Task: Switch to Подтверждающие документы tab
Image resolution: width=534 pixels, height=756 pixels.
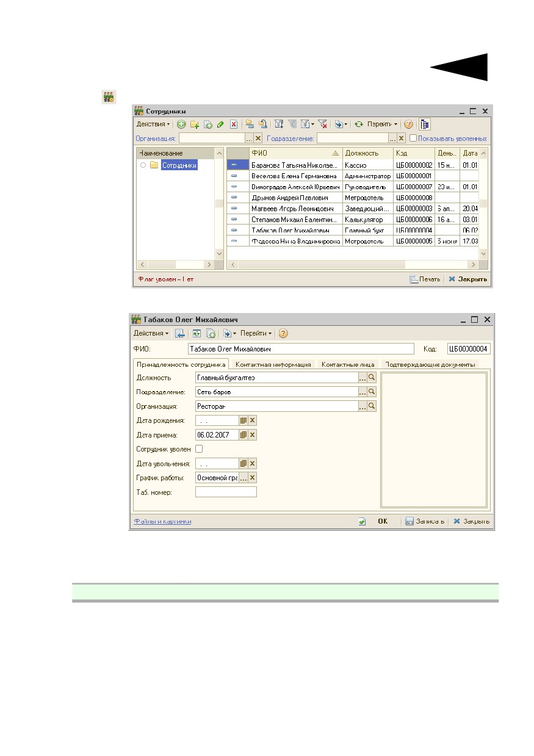Action: click(x=430, y=364)
